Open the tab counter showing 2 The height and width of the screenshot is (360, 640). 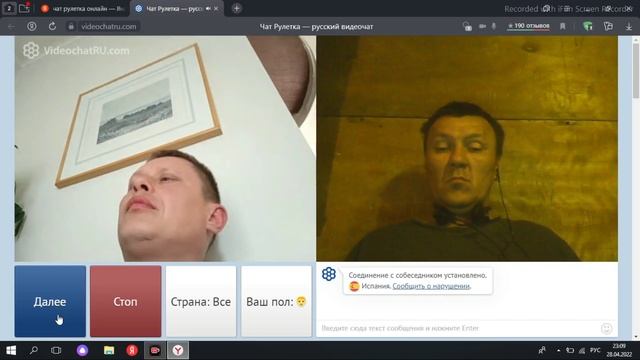click(9, 8)
